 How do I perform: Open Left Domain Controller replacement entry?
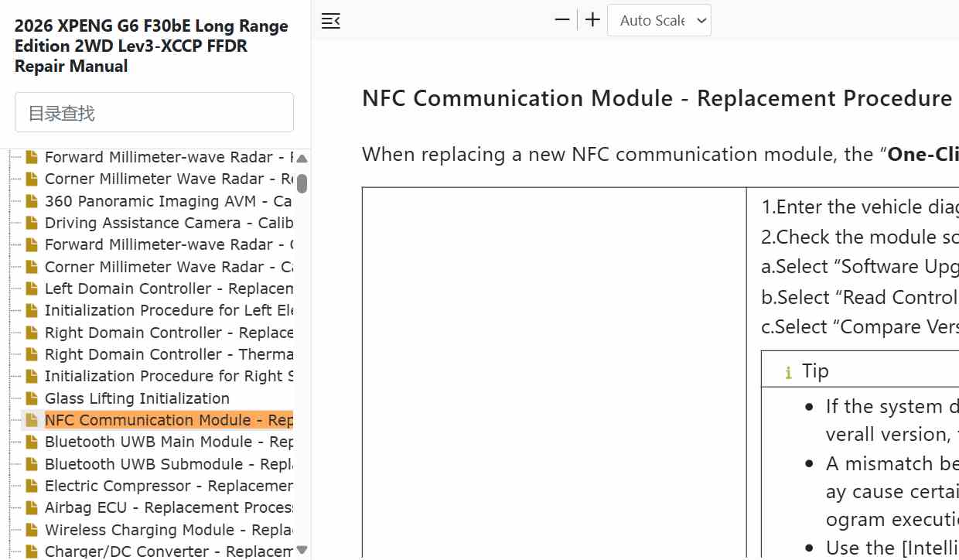(x=169, y=289)
